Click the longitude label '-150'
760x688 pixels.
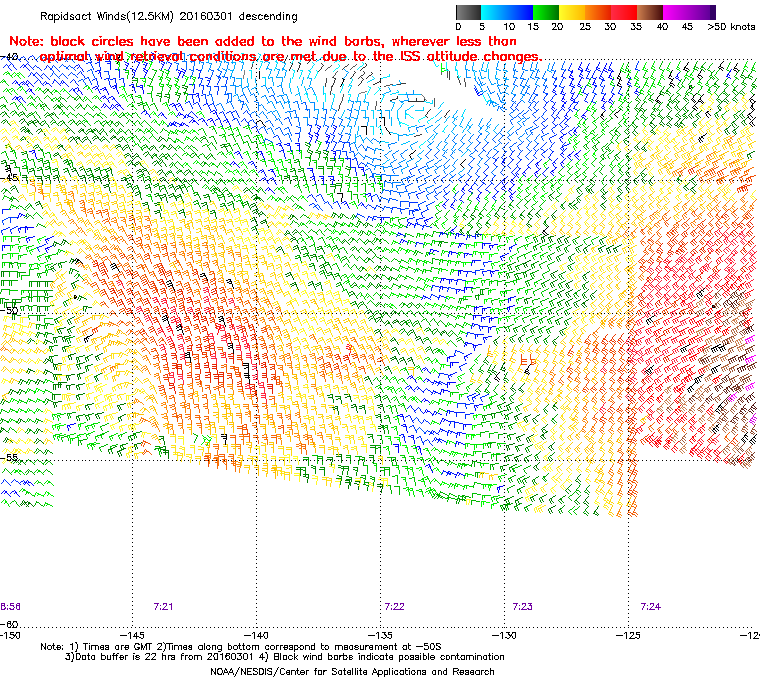tap(10, 635)
